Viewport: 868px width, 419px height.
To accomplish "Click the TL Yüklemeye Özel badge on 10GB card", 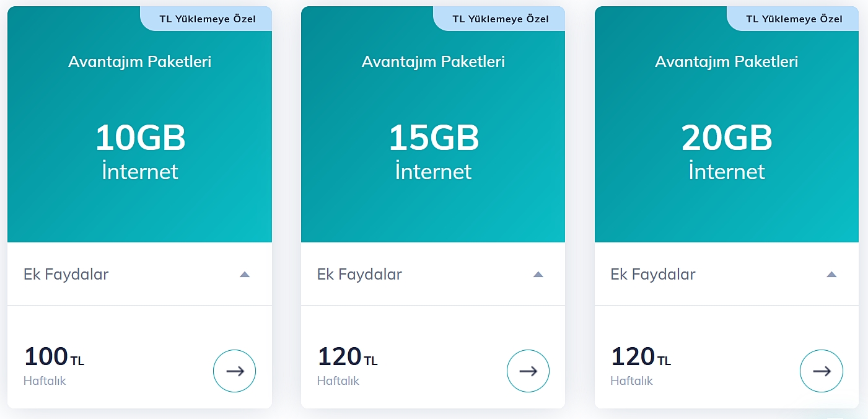I will click(x=208, y=19).
